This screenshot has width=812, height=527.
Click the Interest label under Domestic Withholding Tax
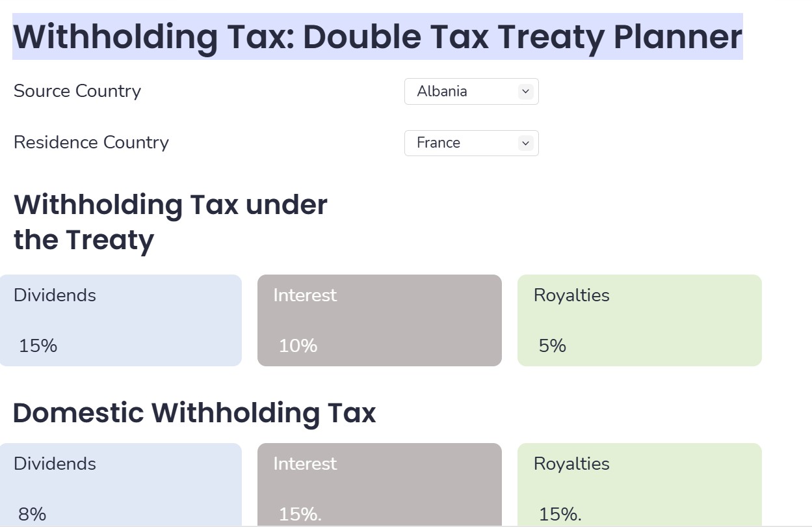click(305, 464)
